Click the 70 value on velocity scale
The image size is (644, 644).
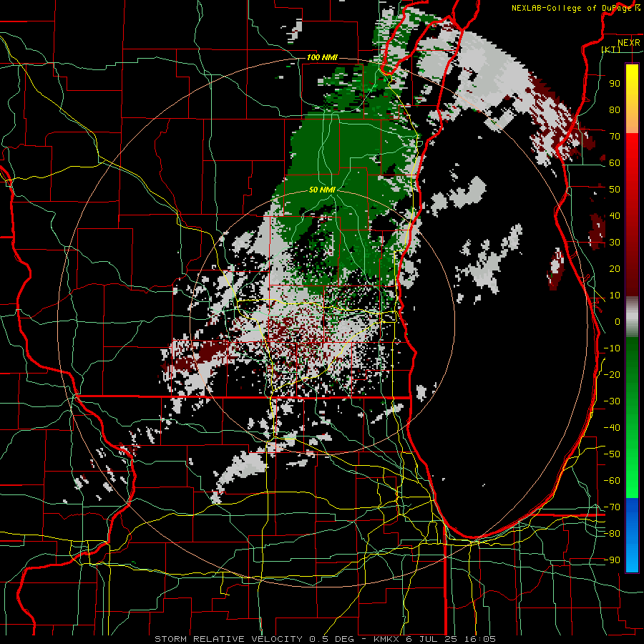615,137
